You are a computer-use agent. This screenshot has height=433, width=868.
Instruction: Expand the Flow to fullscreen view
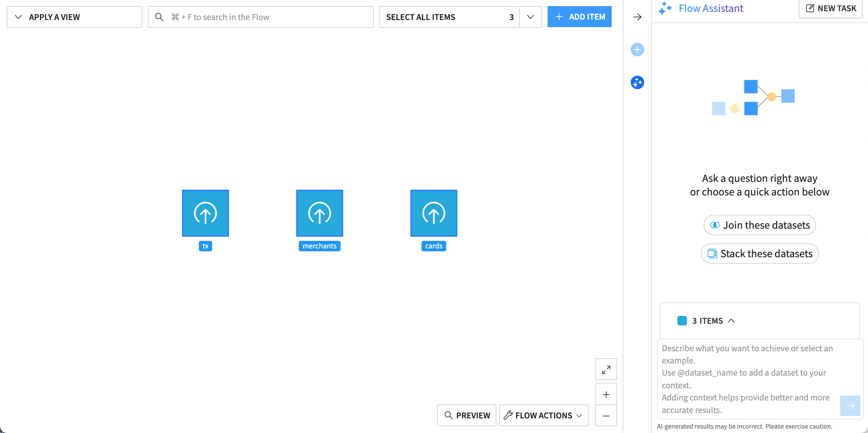(606, 369)
